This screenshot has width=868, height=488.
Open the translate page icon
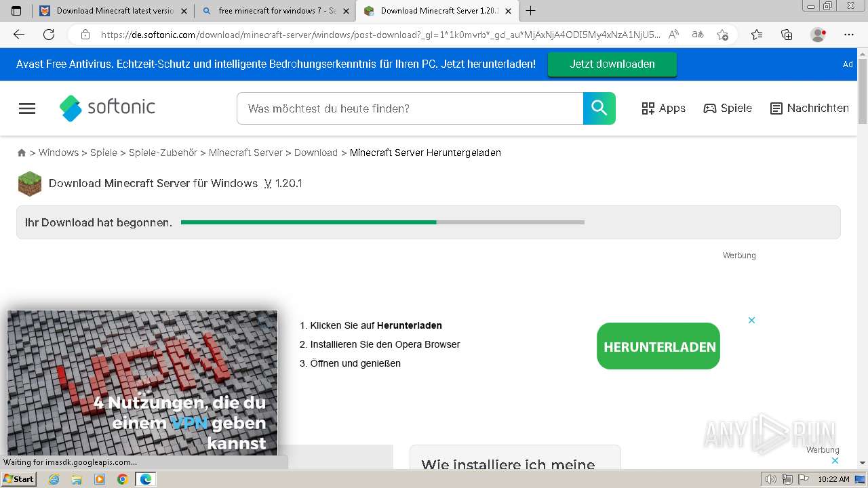[697, 35]
